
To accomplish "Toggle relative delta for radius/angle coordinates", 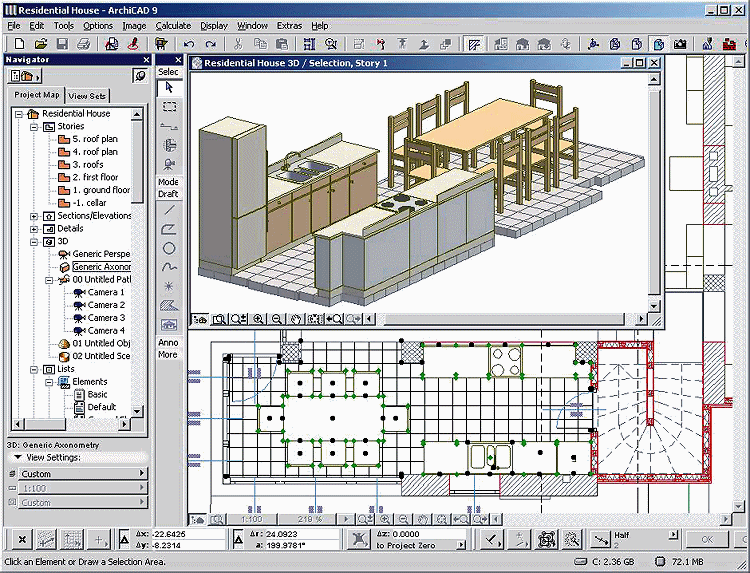I will [x=238, y=540].
